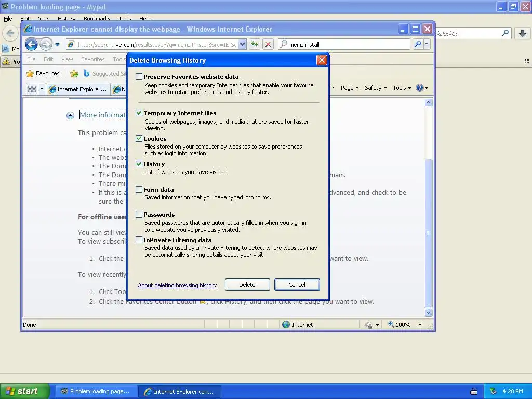Enable Preserve Favorites website data checkbox
This screenshot has height=399, width=532.
pos(139,77)
